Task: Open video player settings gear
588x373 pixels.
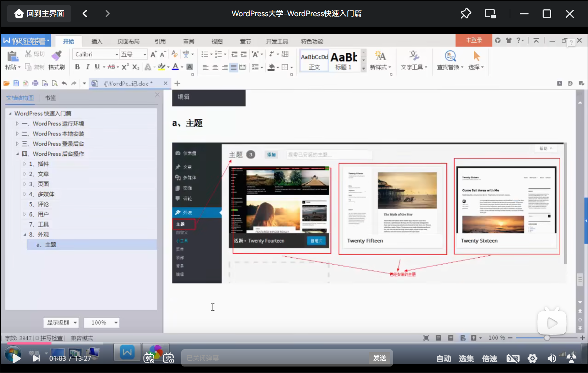Action: pyautogui.click(x=533, y=358)
